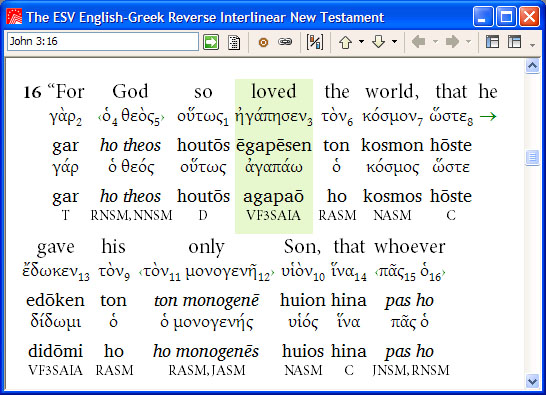546x395 pixels.
Task: Click the gray Back arrow
Action: pos(418,42)
